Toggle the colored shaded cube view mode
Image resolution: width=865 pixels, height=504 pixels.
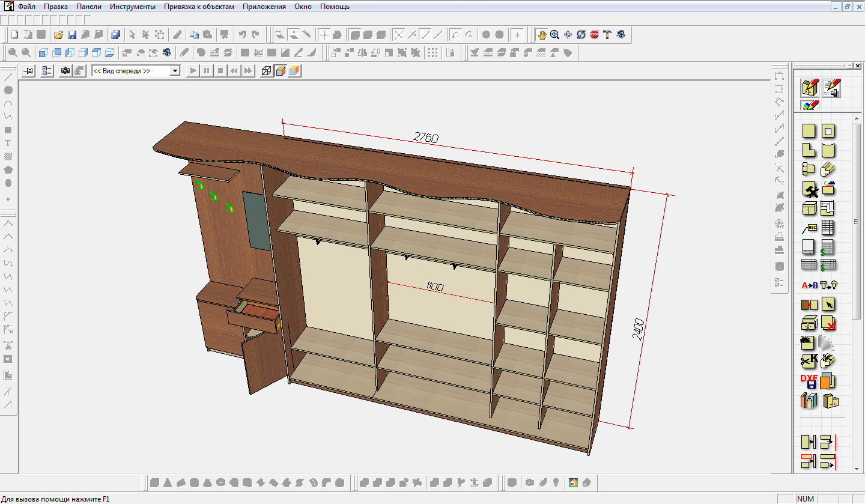coord(294,71)
